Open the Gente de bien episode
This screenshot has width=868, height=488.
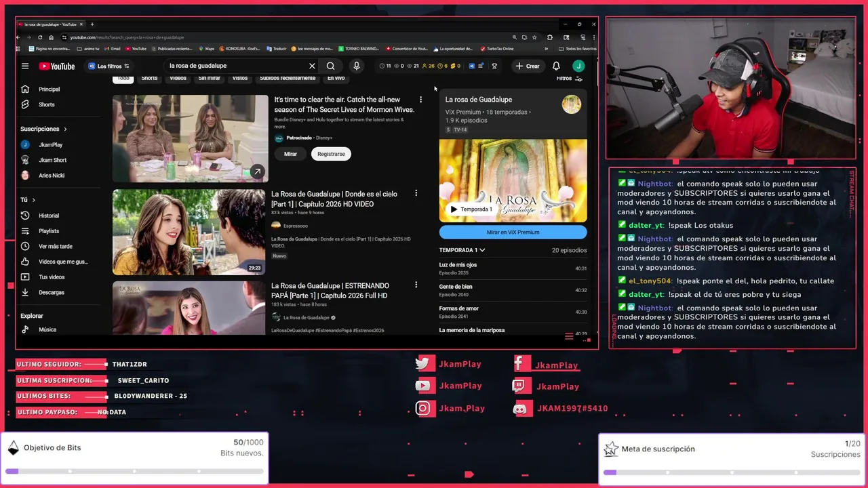click(x=513, y=290)
